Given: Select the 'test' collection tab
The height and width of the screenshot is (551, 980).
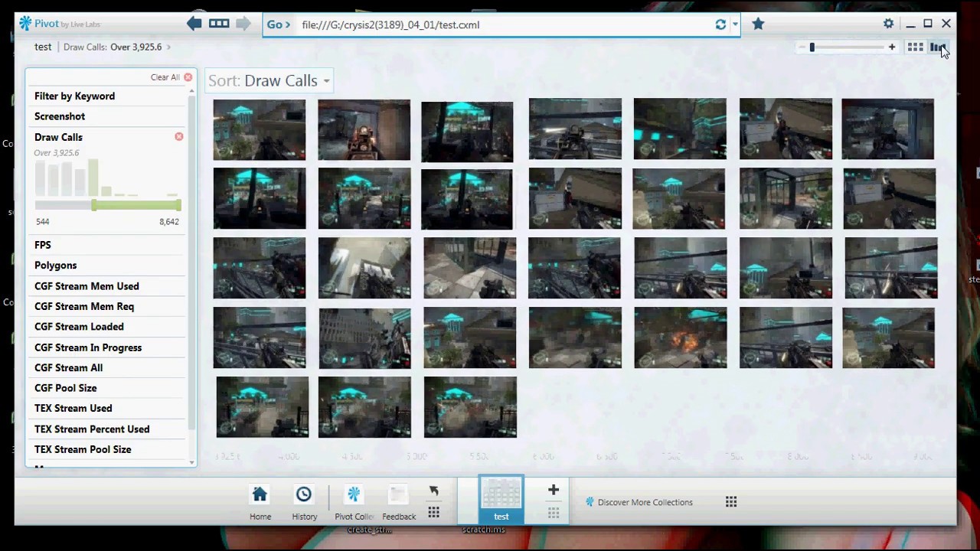Looking at the screenshot, I should coord(501,500).
